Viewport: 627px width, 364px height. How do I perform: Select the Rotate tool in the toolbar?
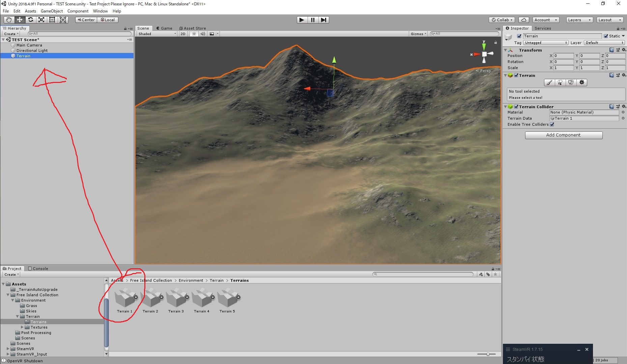coord(31,20)
